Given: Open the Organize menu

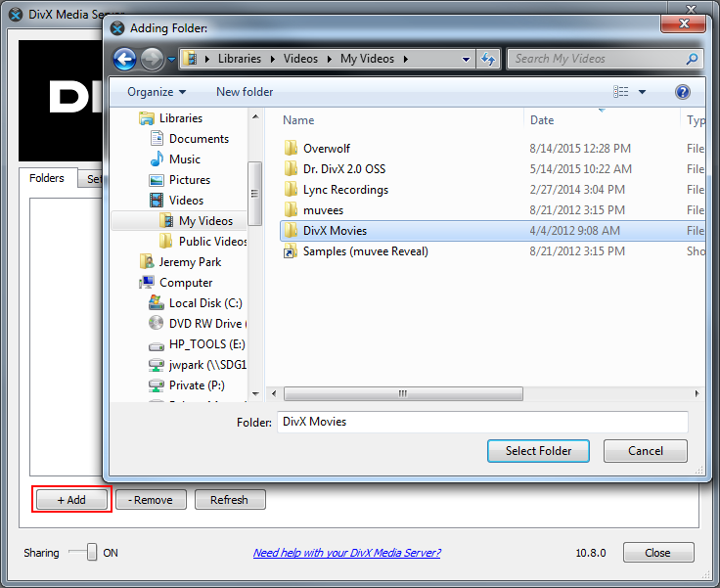Looking at the screenshot, I should point(157,92).
